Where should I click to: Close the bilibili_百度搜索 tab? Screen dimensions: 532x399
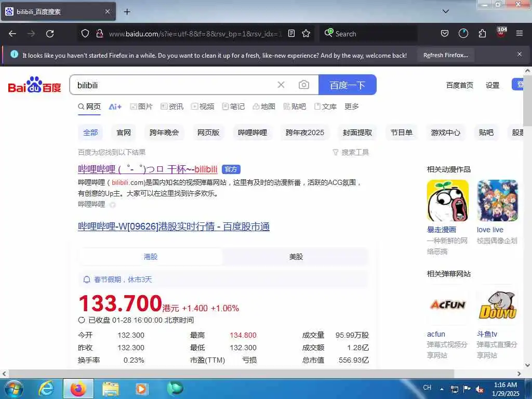tap(107, 12)
